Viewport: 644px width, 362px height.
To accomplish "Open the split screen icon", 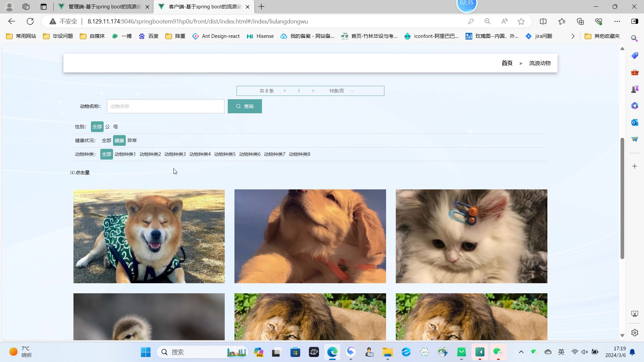I will 543,21.
